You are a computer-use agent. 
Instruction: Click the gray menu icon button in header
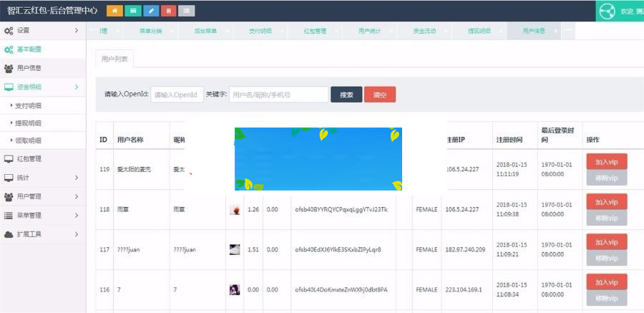(x=186, y=11)
